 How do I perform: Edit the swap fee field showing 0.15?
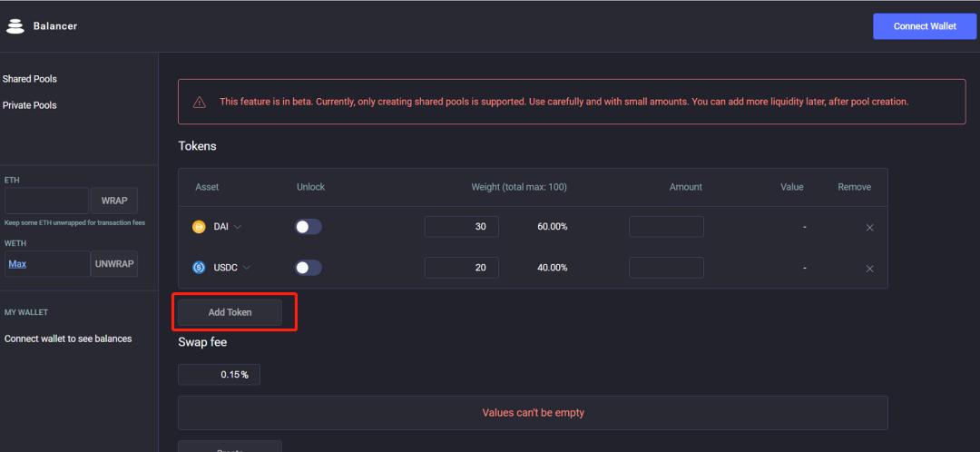point(219,375)
